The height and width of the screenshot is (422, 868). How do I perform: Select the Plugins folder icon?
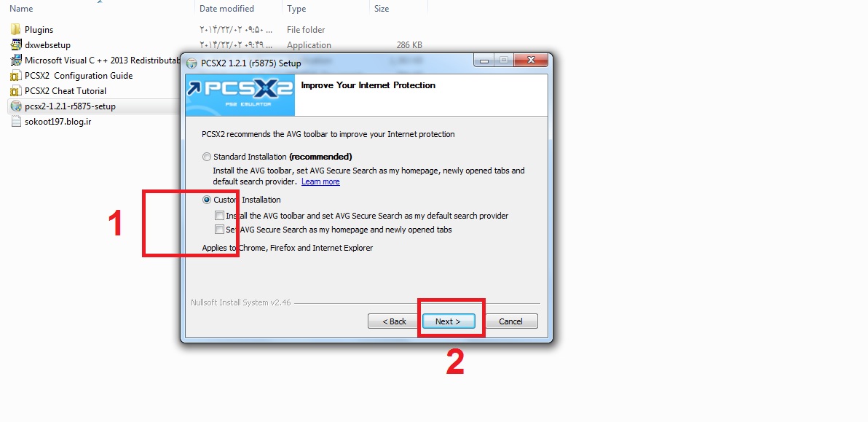click(15, 29)
